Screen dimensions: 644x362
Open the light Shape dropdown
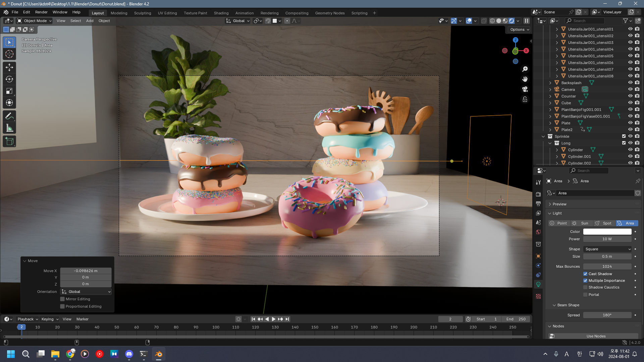click(x=607, y=249)
